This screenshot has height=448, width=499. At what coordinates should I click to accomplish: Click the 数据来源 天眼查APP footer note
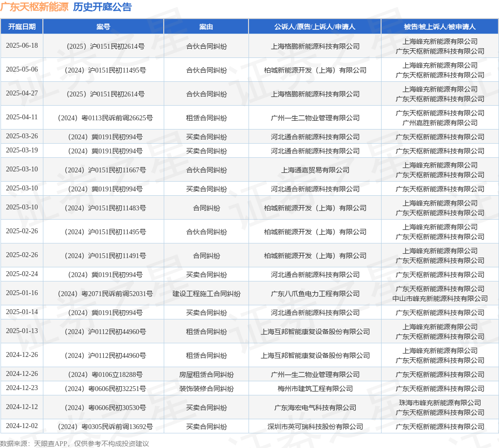[x=75, y=444]
